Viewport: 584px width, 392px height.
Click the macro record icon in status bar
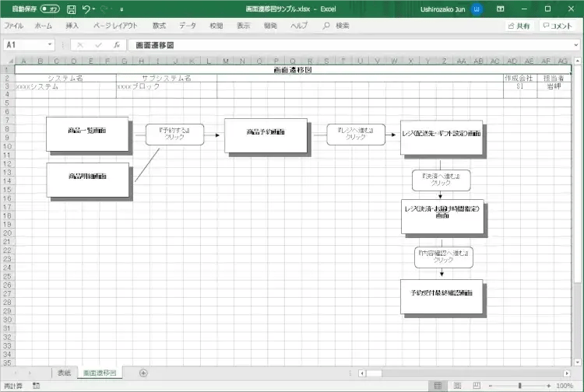click(36, 386)
